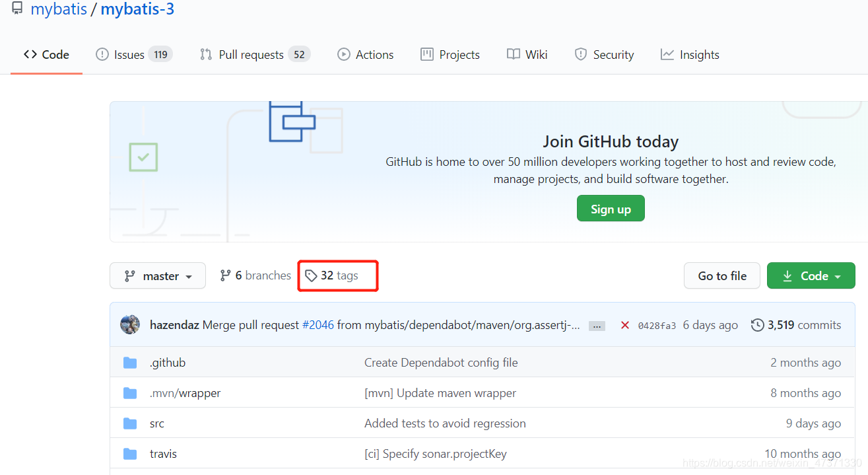Open commit 'Added tests to avoid regression'
Viewport: 868px width, 475px height.
coord(445,423)
